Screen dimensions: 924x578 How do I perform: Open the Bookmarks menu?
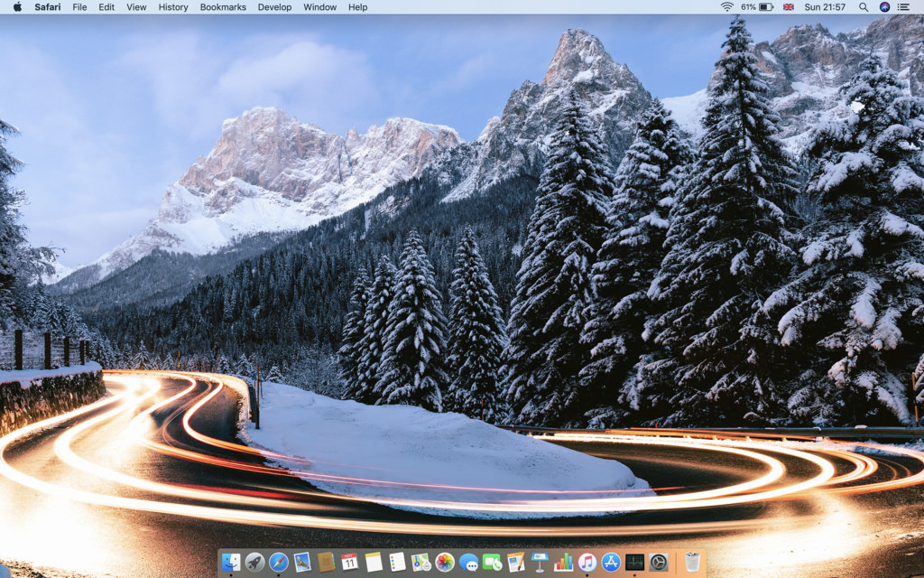pos(223,7)
